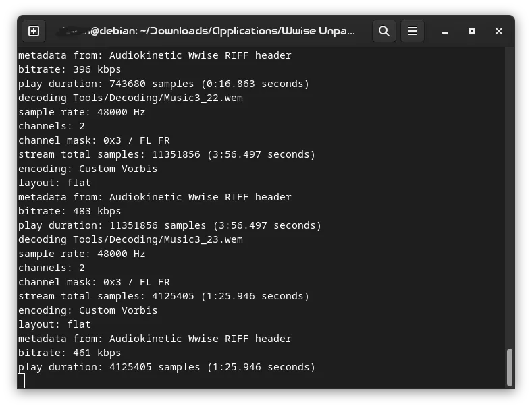Click the vertical scrollbar thumb
532x408 pixels.
(509, 366)
